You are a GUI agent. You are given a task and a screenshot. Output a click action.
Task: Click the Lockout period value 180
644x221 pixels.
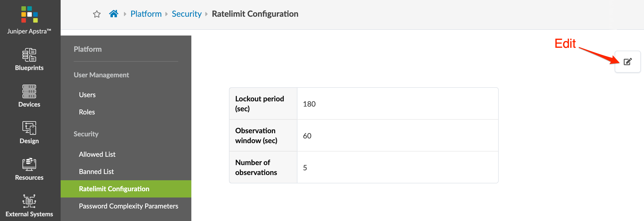[309, 104]
